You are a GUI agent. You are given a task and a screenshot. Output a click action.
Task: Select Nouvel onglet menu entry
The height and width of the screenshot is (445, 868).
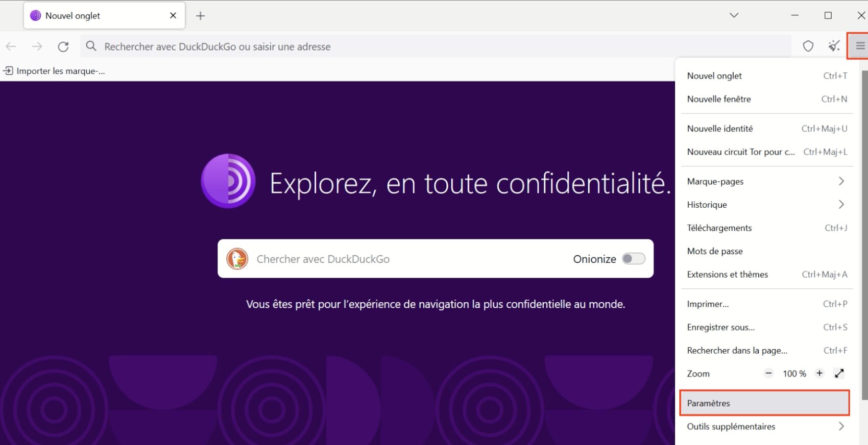pos(767,76)
